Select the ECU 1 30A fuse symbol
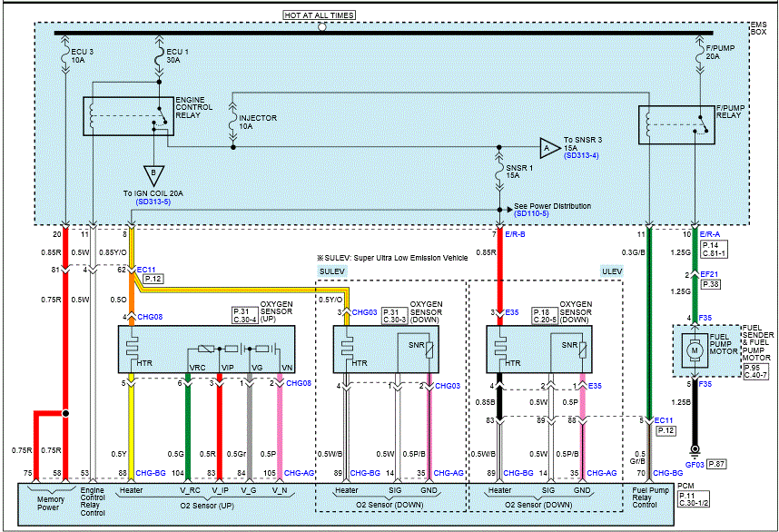 point(158,59)
